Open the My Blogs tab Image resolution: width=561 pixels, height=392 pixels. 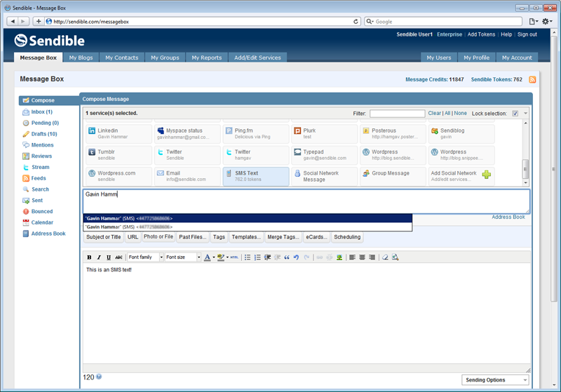point(81,58)
